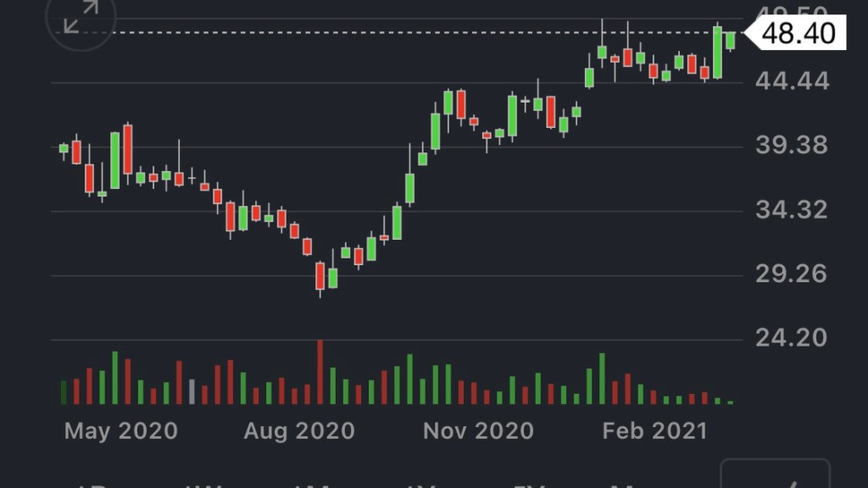Select the 29.26 price axis label
The width and height of the screenshot is (868, 488).
point(793,274)
